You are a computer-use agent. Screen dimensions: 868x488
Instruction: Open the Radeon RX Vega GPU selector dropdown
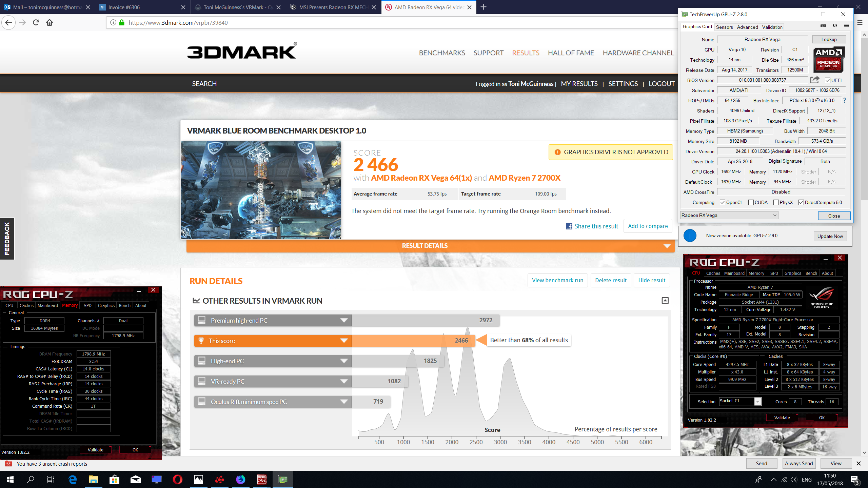(729, 215)
